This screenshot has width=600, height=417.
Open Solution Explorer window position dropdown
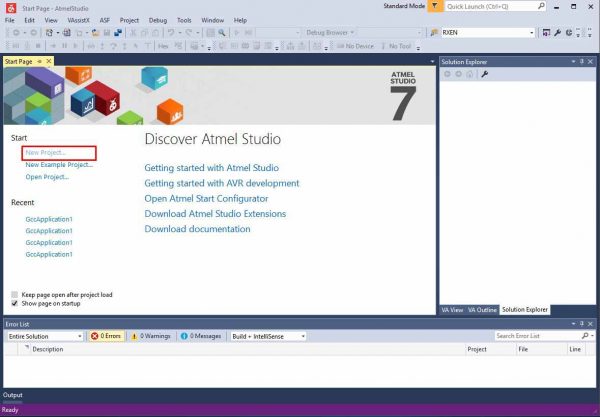point(573,62)
